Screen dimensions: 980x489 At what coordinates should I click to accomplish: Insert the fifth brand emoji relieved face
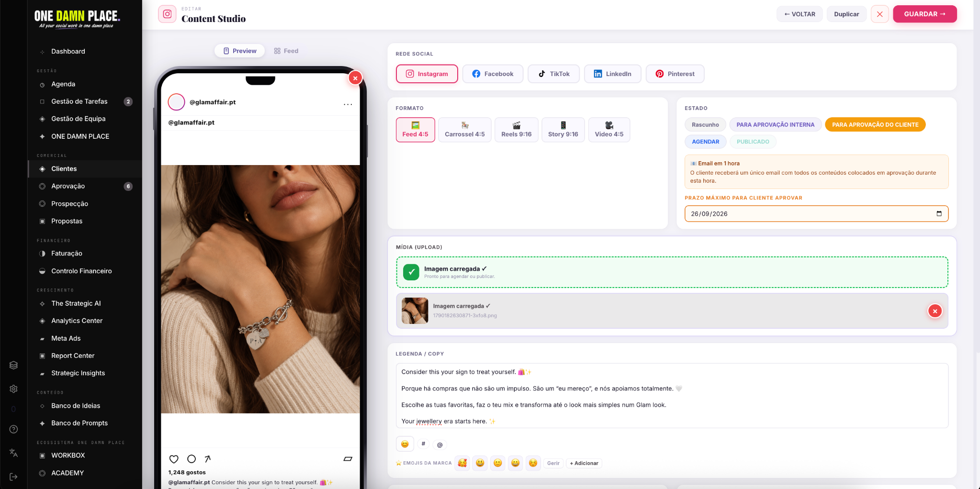[533, 463]
